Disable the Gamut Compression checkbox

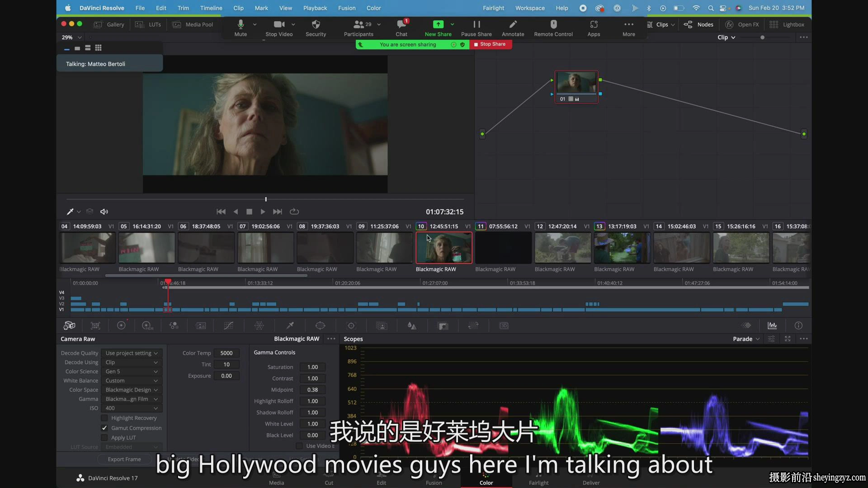(x=104, y=428)
